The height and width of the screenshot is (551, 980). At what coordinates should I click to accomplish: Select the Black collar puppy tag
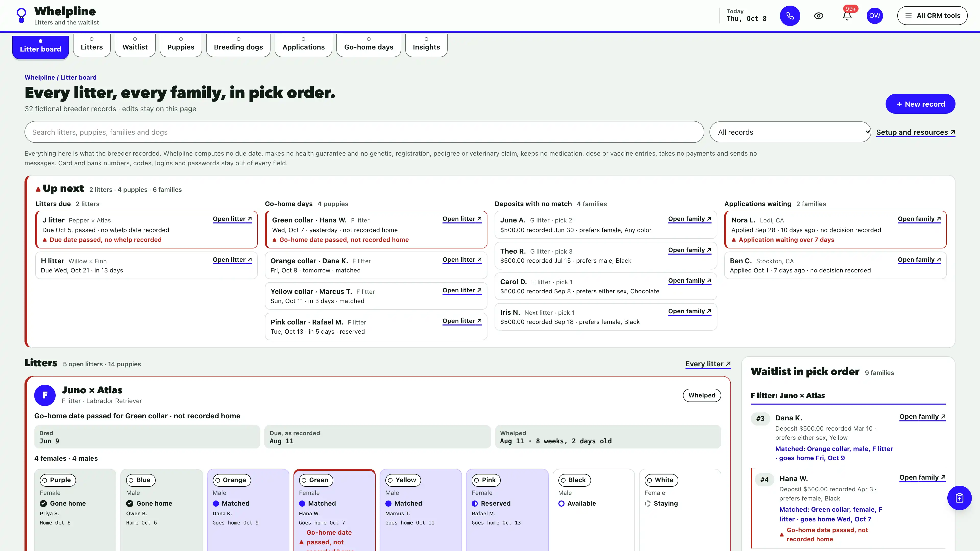coord(574,480)
